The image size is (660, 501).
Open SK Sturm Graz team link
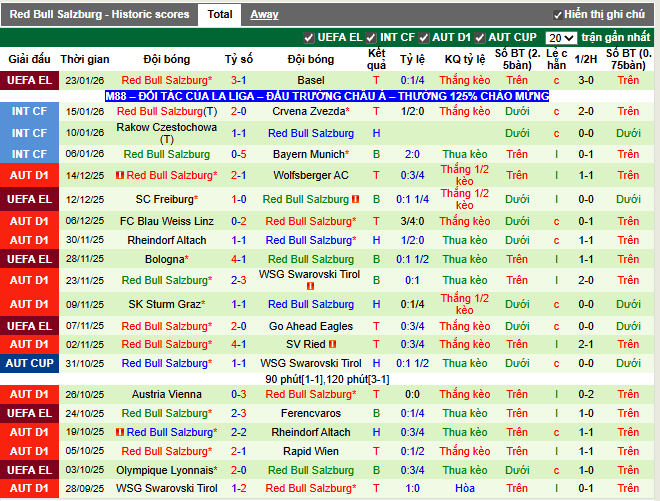pyautogui.click(x=167, y=304)
